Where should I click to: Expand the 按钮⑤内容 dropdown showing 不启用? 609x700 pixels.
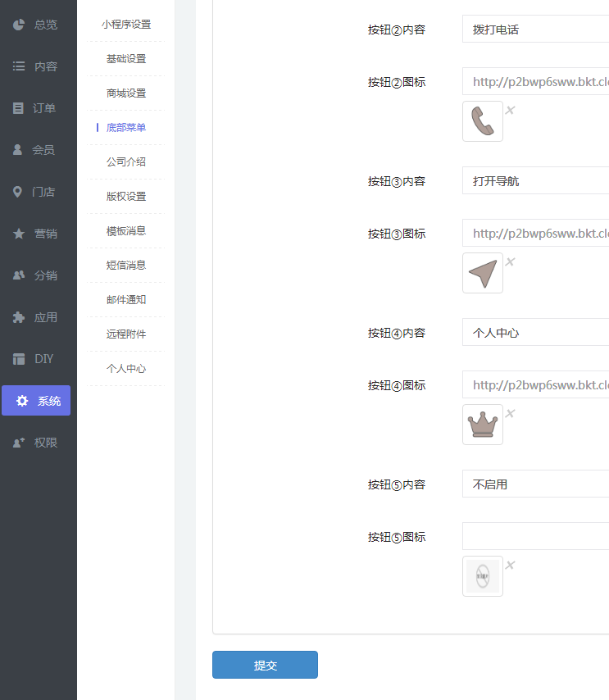coord(535,484)
